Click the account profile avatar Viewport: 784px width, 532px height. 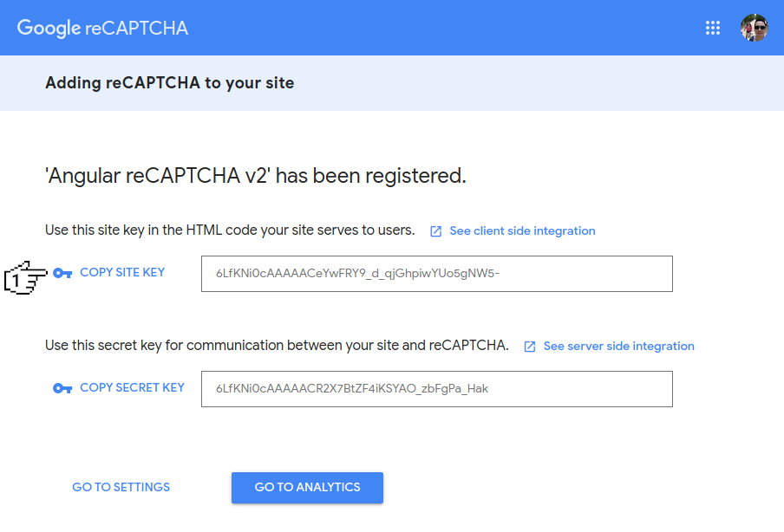click(x=754, y=28)
